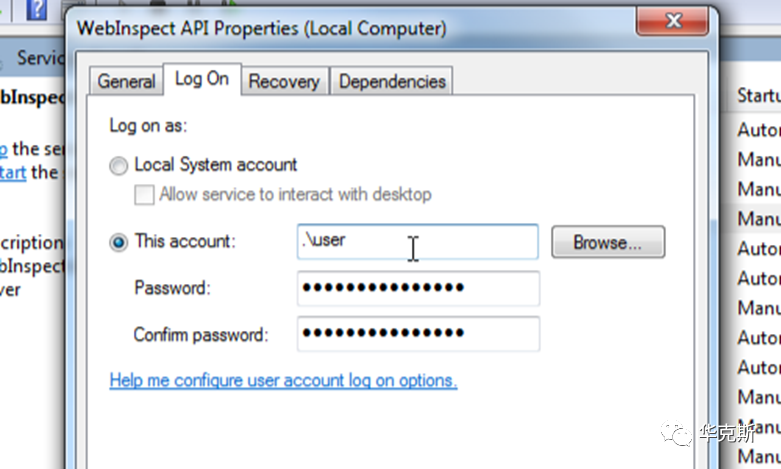781x469 pixels.
Task: Select the Log On tab
Action: (201, 79)
